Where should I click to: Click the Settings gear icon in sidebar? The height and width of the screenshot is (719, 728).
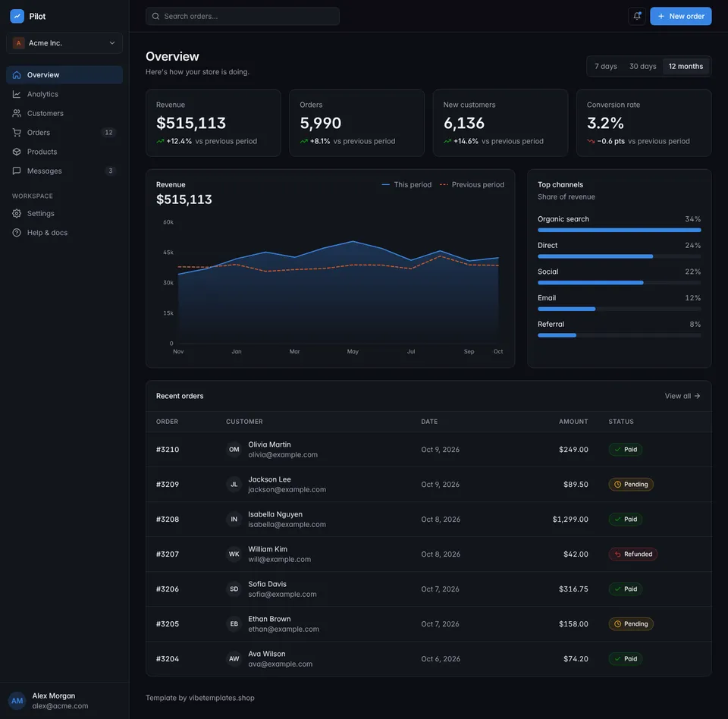point(17,213)
